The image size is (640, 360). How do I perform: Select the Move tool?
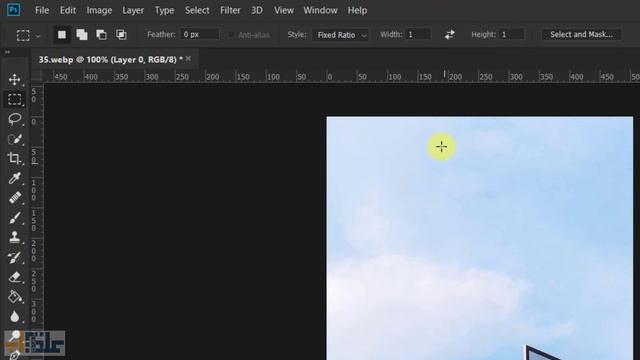[x=15, y=79]
